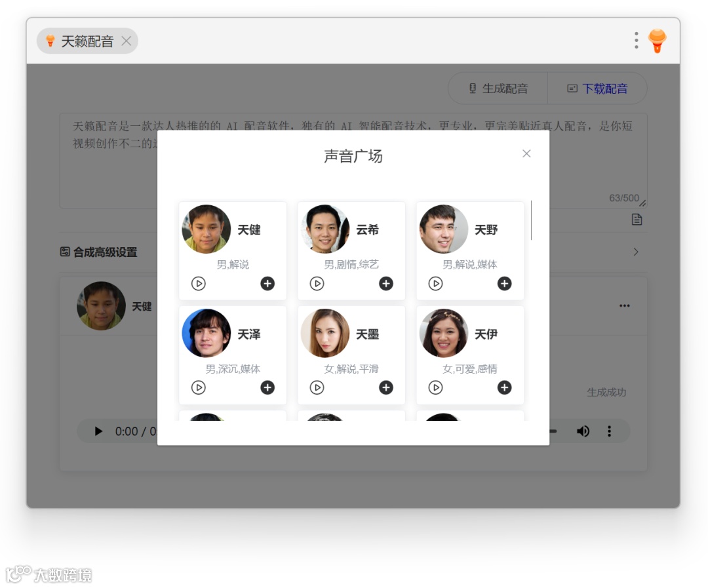Screen dimensions: 708x588
Task: Click 云希 avatar photo
Action: point(325,229)
